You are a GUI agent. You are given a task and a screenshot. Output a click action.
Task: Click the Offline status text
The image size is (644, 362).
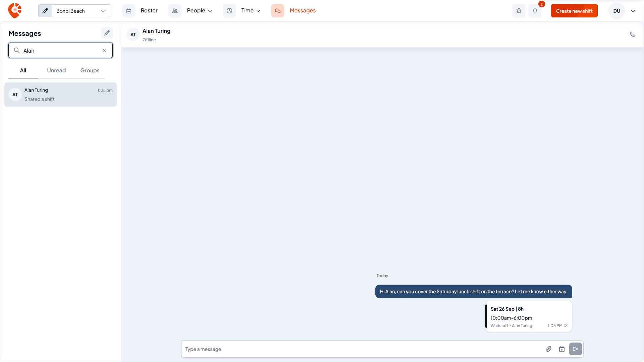(149, 40)
